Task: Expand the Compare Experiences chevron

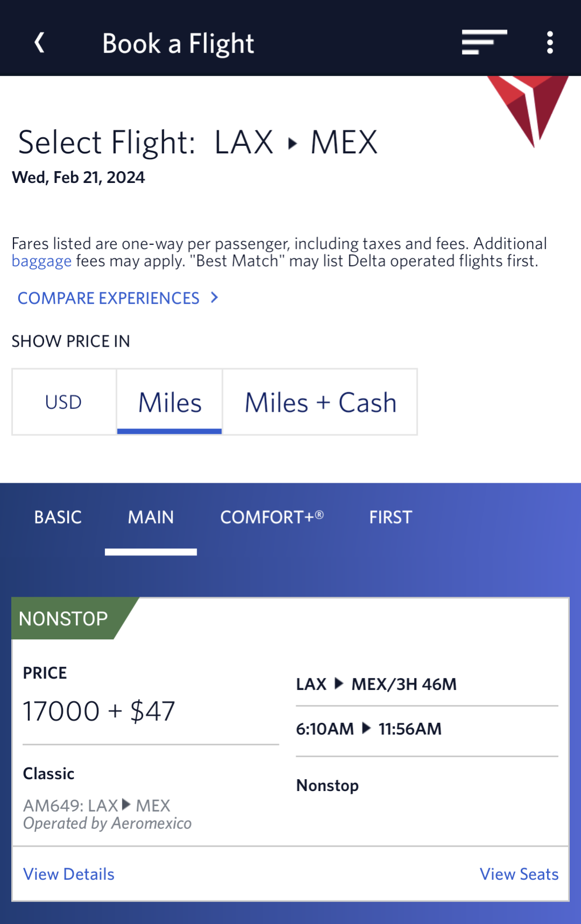Action: 214,298
